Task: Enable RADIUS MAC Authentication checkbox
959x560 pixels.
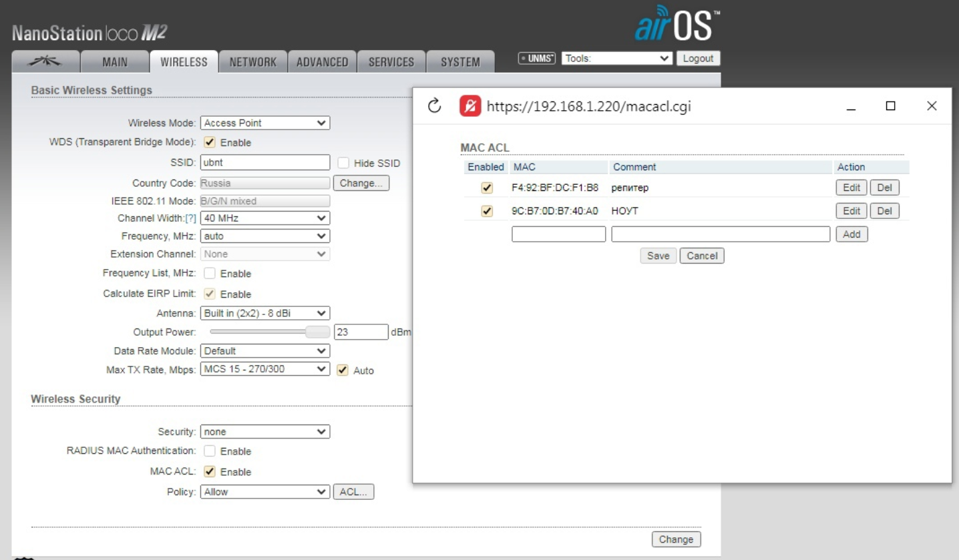Action: click(209, 451)
